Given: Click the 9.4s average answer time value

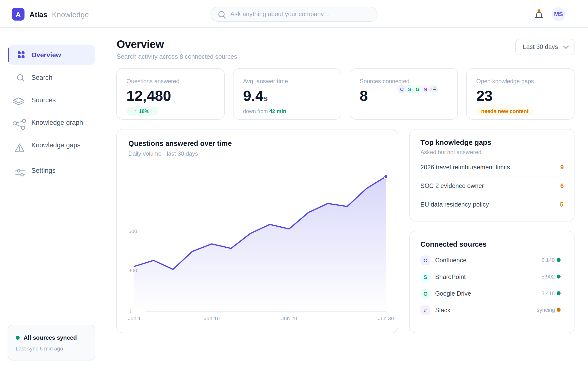Looking at the screenshot, I should tap(255, 96).
